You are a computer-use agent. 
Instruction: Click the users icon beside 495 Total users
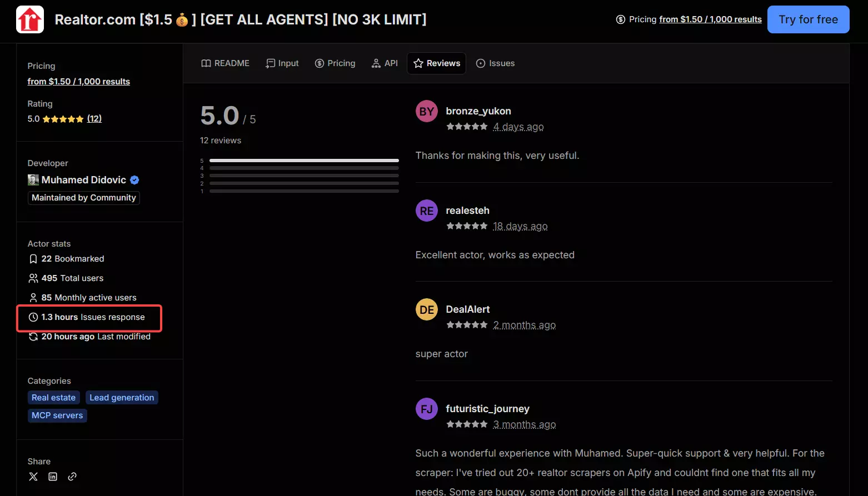tap(33, 278)
